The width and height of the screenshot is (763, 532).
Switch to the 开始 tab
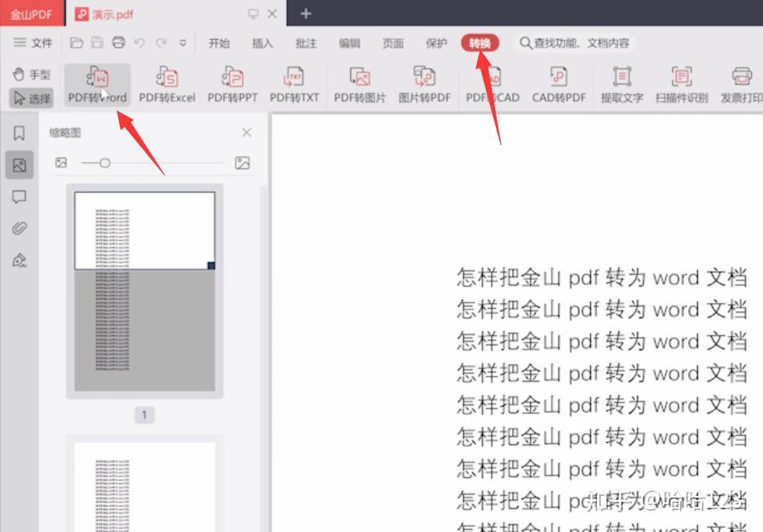click(219, 43)
